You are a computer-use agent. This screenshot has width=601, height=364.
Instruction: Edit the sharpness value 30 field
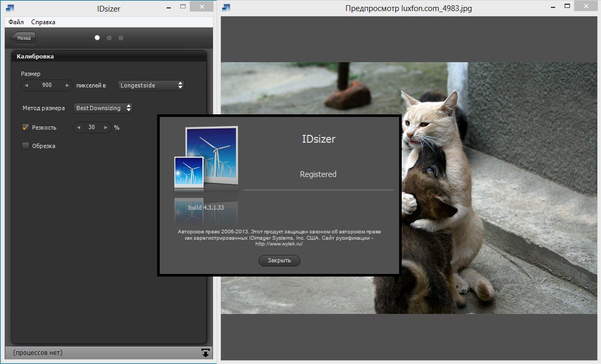point(92,127)
